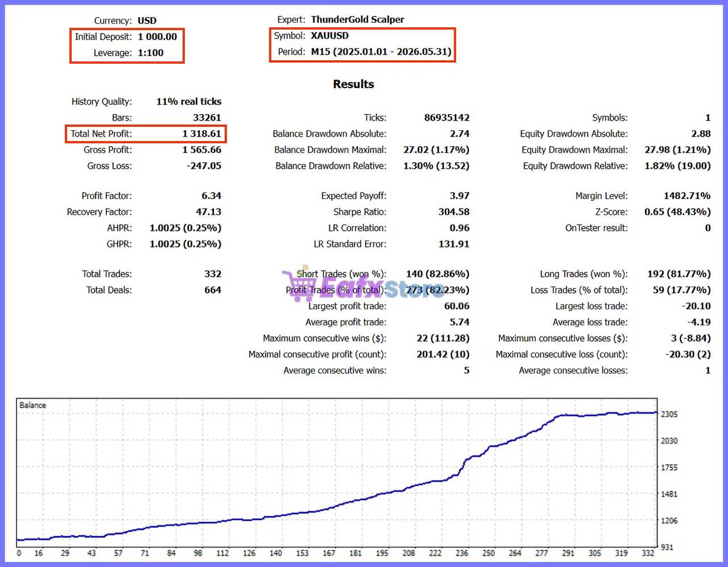Select the "2305" chart balance axis label

669,415
